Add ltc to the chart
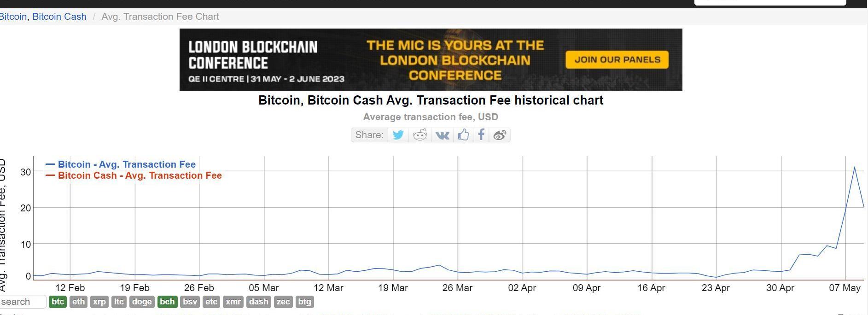868x315 pixels. pyautogui.click(x=119, y=302)
